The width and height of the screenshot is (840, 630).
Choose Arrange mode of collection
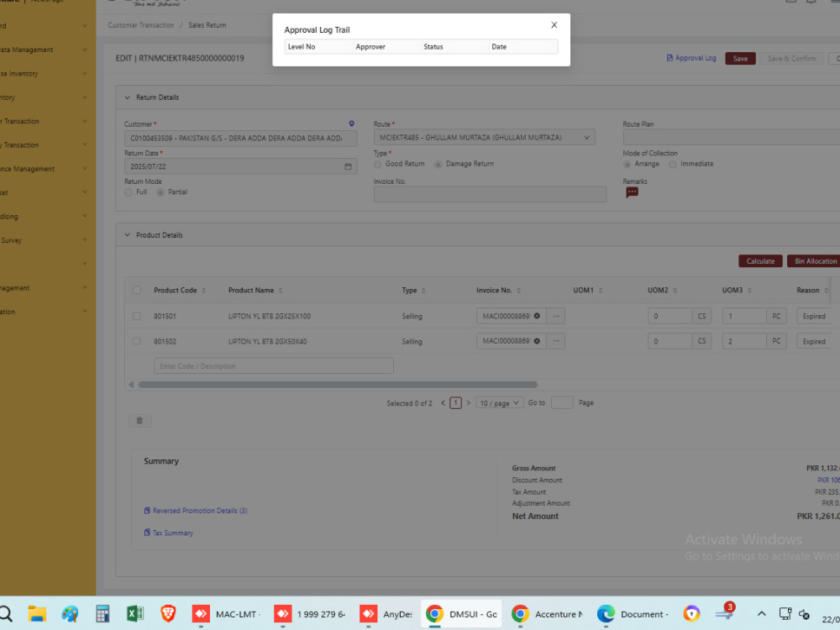click(627, 165)
